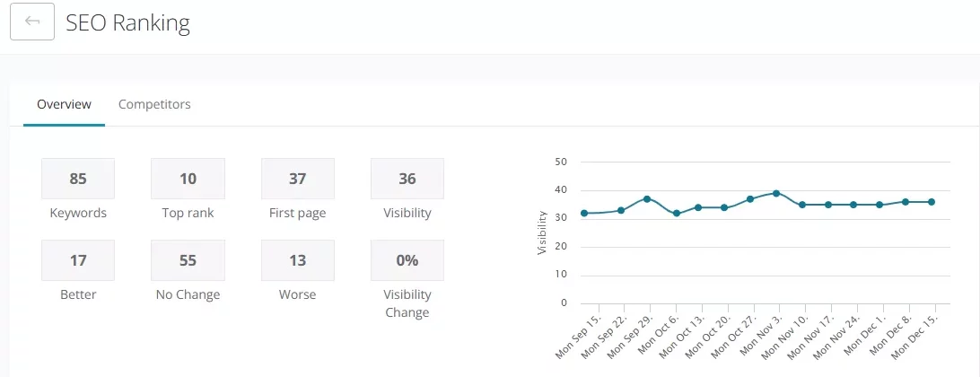Click the SEO Ranking page title

127,23
